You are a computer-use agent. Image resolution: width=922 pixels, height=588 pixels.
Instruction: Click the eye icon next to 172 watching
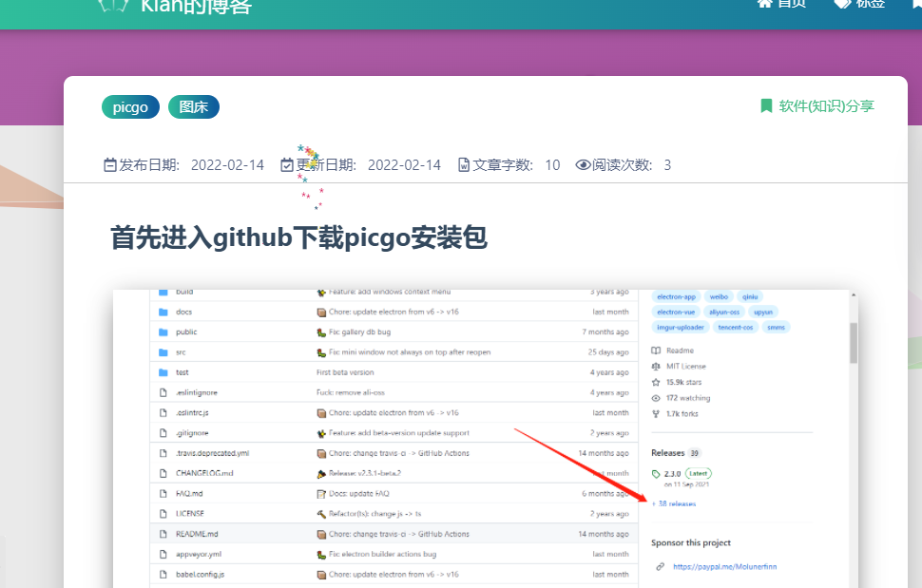point(655,398)
